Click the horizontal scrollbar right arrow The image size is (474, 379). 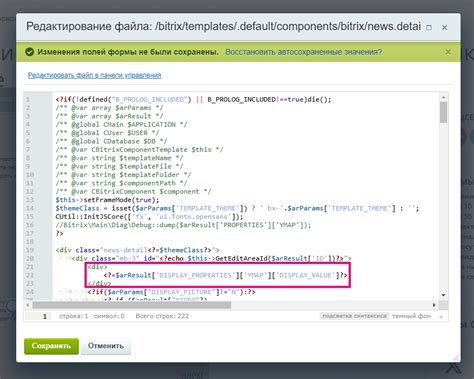pyautogui.click(x=434, y=305)
